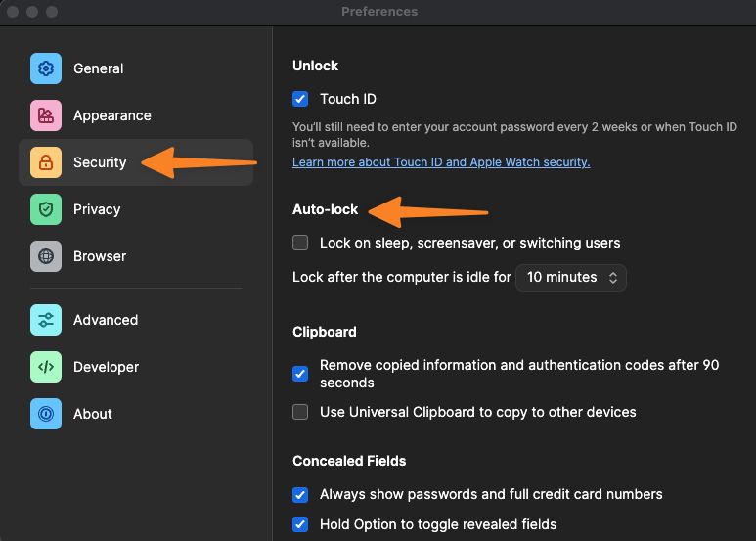The width and height of the screenshot is (756, 541).
Task: Click the stepper arrows on the idle time selector
Action: (x=613, y=277)
